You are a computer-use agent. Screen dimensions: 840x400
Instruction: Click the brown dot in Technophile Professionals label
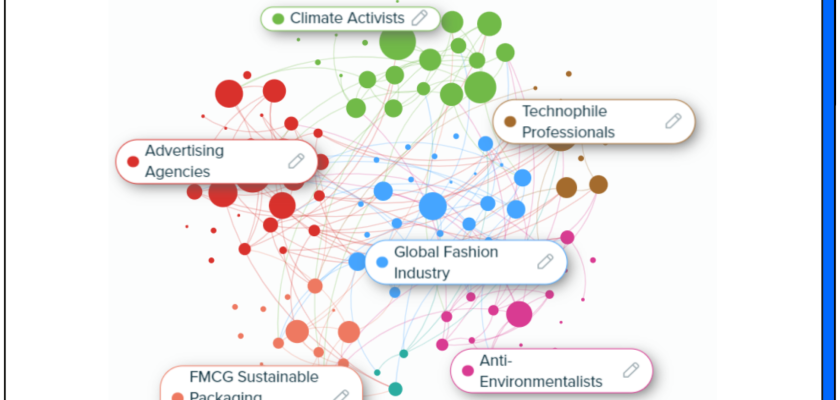[x=510, y=122]
